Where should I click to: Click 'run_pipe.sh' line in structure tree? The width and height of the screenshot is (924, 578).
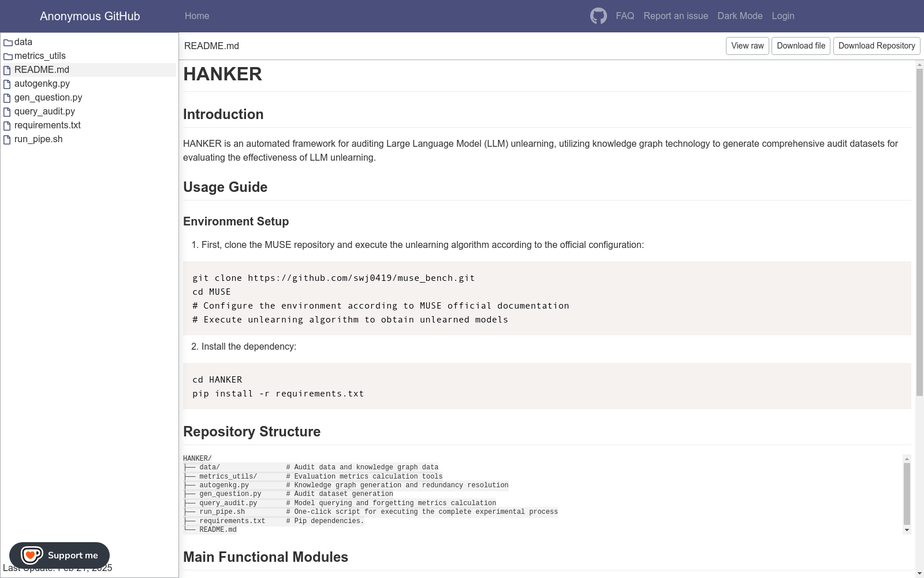click(371, 512)
